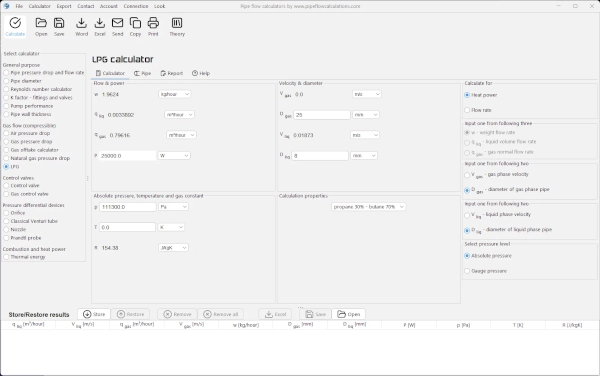Switch to the Help tab
The height and width of the screenshot is (376, 600).
tap(201, 73)
